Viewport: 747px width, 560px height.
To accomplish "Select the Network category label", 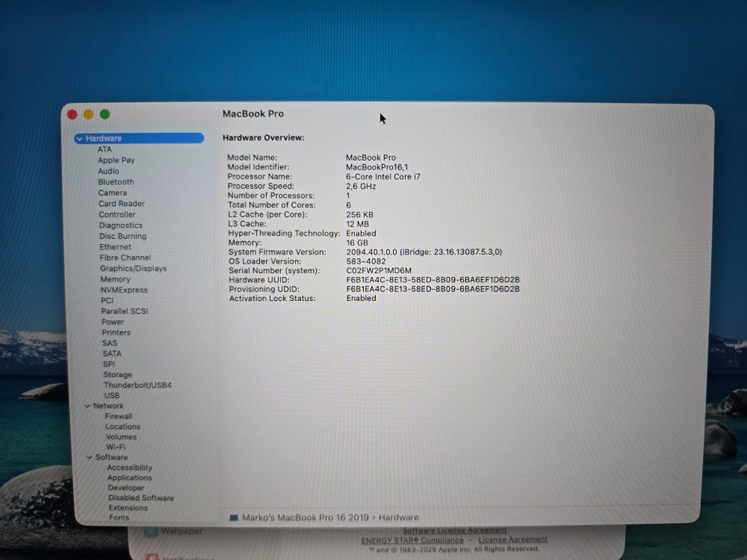I will pos(109,406).
